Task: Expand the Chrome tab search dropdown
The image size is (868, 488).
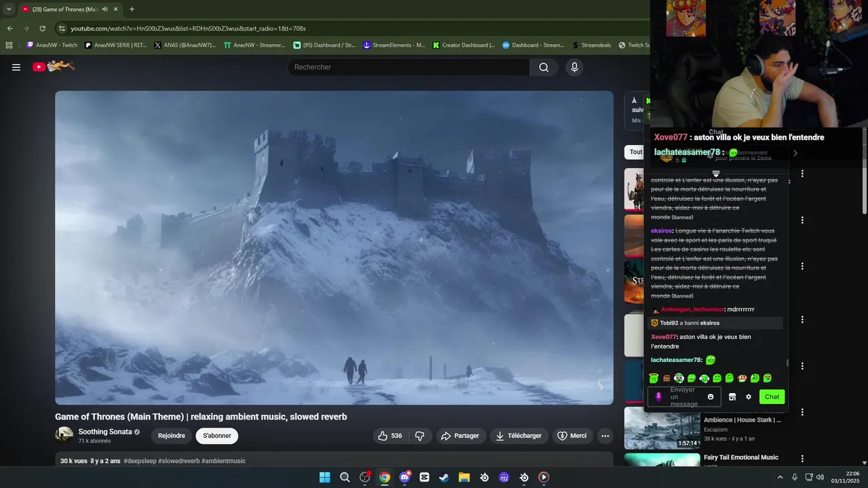Action: click(x=9, y=9)
